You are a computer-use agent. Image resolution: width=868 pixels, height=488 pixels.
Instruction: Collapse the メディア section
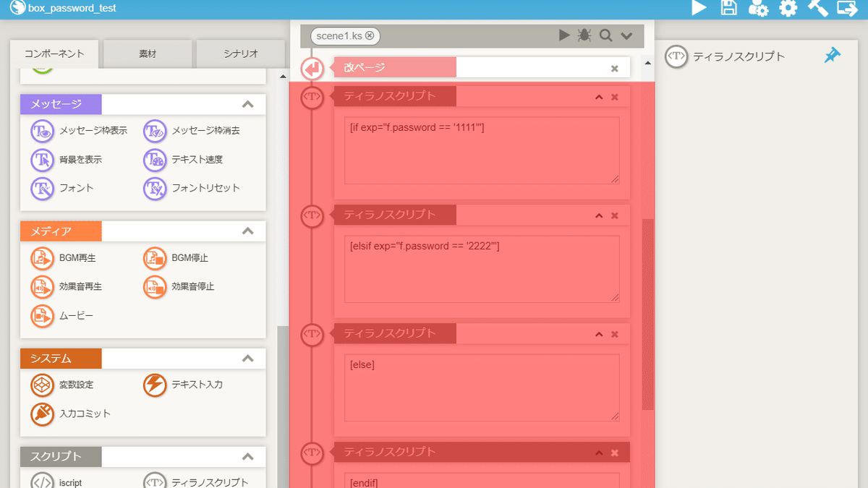pos(248,231)
